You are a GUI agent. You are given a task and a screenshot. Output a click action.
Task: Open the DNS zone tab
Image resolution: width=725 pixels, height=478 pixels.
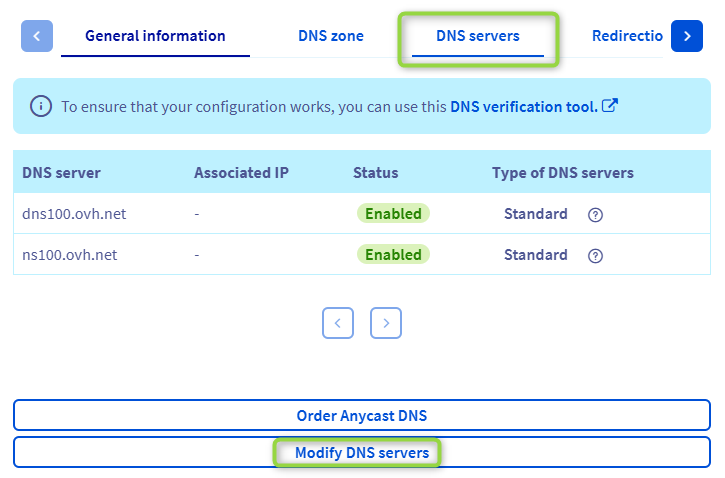331,36
